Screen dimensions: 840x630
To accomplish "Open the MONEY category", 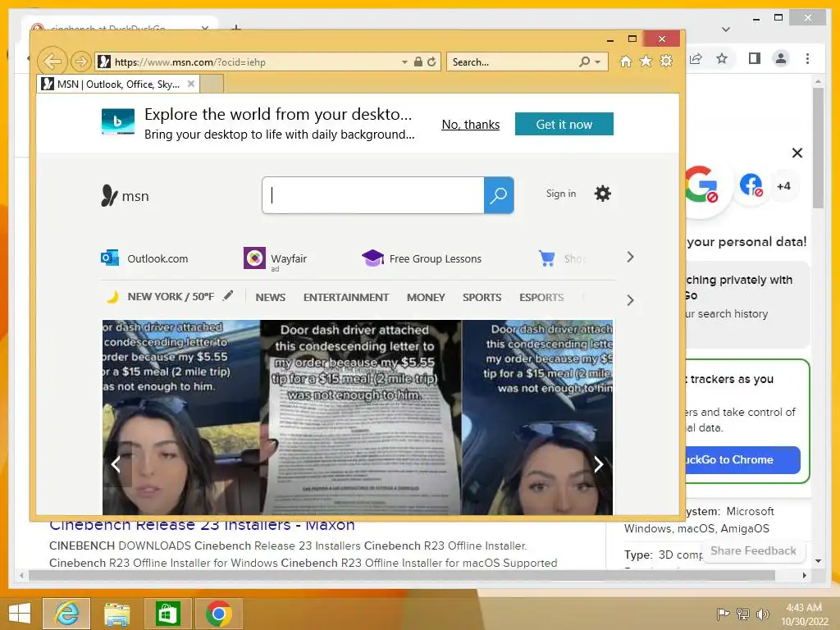I will [426, 297].
